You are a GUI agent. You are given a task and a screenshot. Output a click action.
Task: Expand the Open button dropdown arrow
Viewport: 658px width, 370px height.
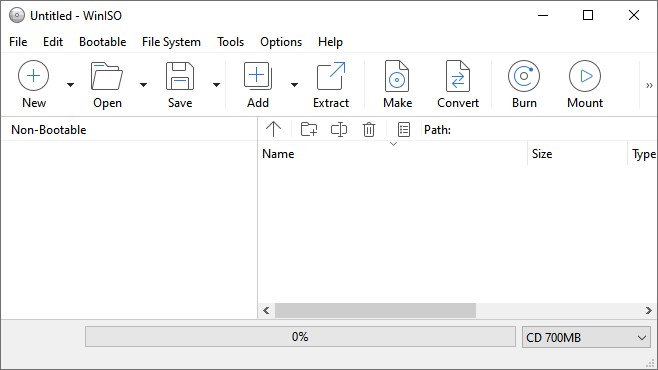coord(143,85)
